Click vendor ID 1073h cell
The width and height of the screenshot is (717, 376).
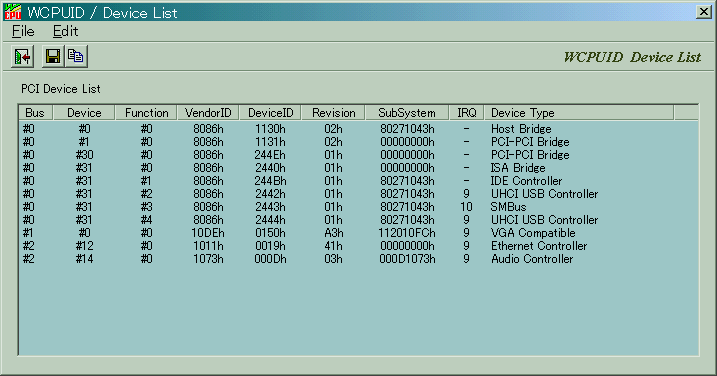tap(208, 259)
